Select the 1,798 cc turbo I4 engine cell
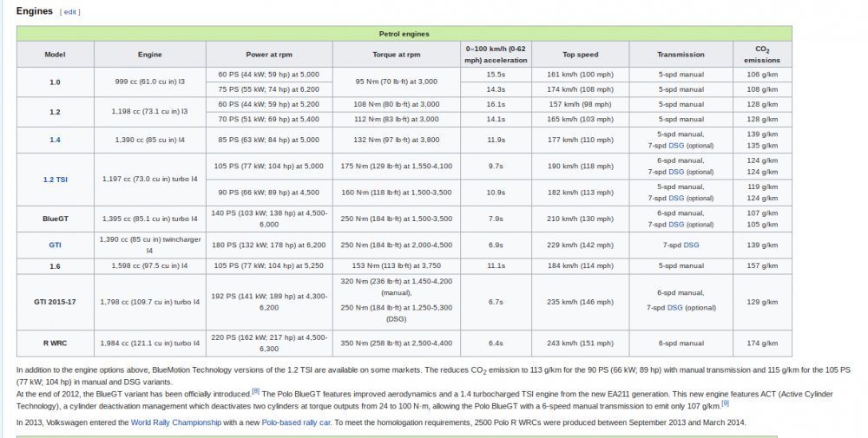Screen dimensions: 868x438 149,302
